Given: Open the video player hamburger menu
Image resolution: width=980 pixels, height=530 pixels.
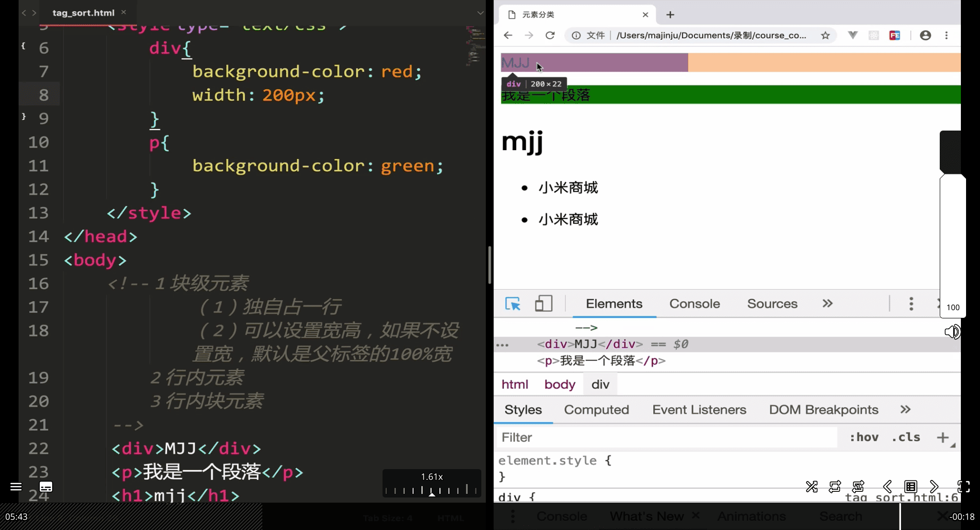Looking at the screenshot, I should 16,487.
